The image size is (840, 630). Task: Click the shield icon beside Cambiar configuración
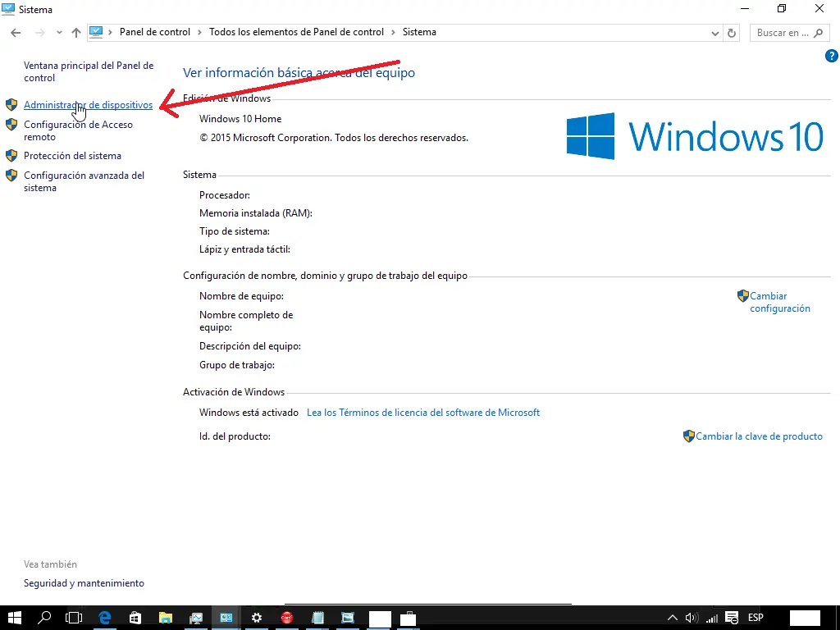(x=743, y=295)
